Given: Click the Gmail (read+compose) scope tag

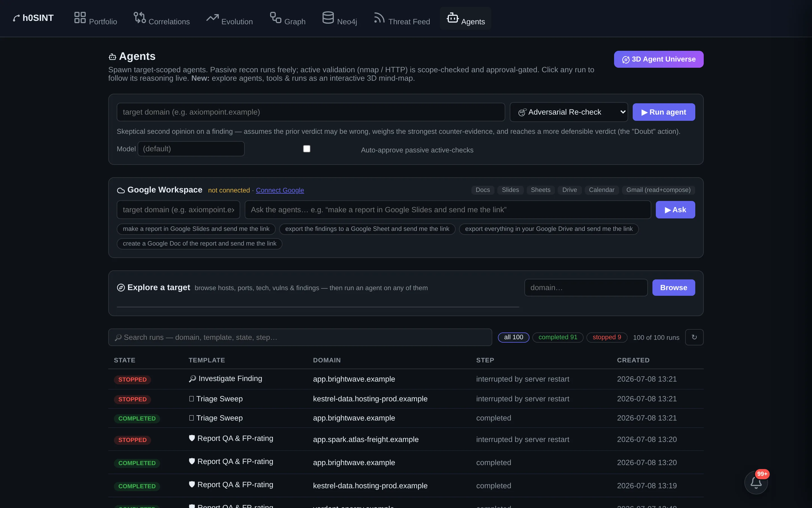Looking at the screenshot, I should pyautogui.click(x=658, y=190).
